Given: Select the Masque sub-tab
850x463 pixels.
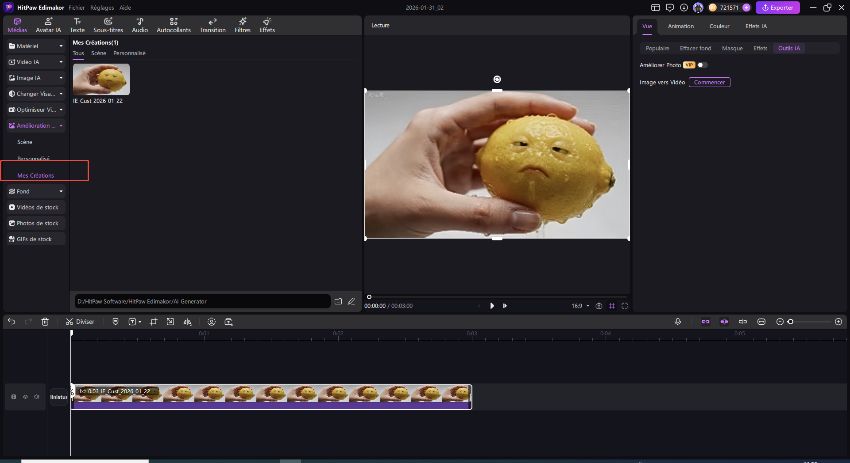Looking at the screenshot, I should (732, 48).
